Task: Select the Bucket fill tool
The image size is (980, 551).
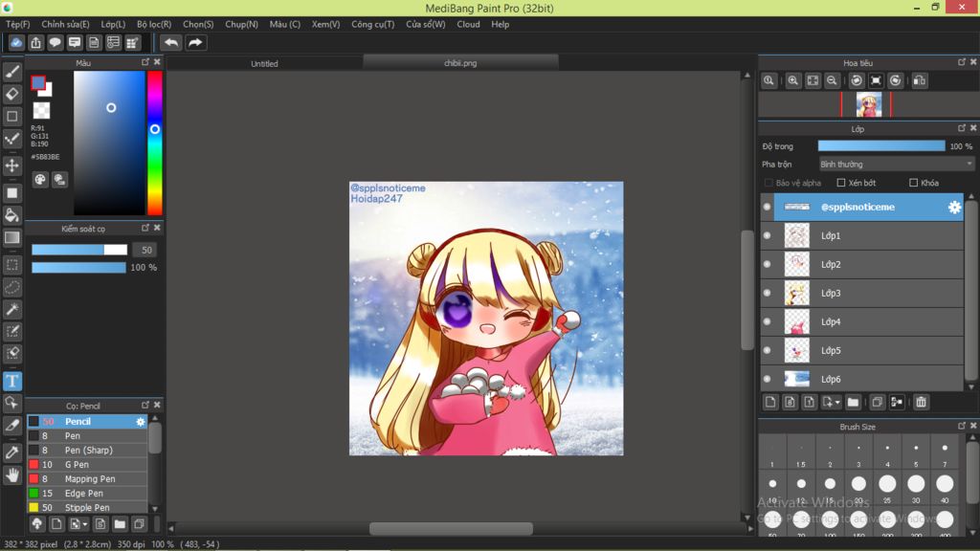Action: [11, 215]
